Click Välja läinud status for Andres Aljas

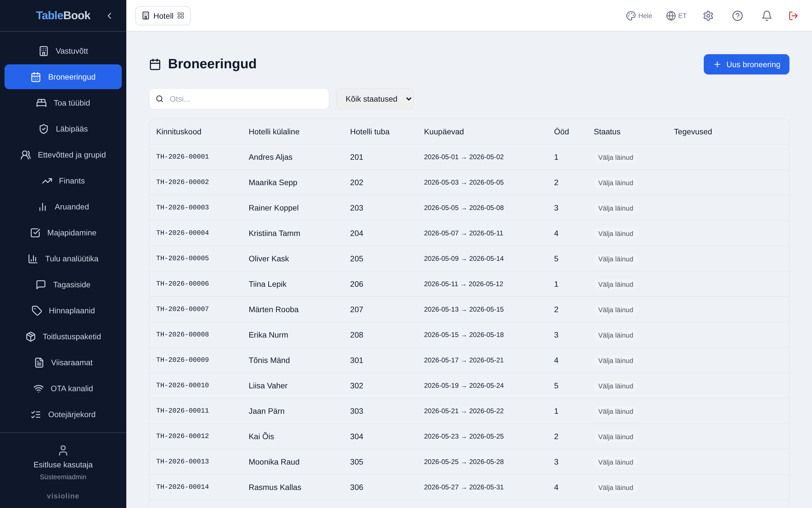[615, 157]
